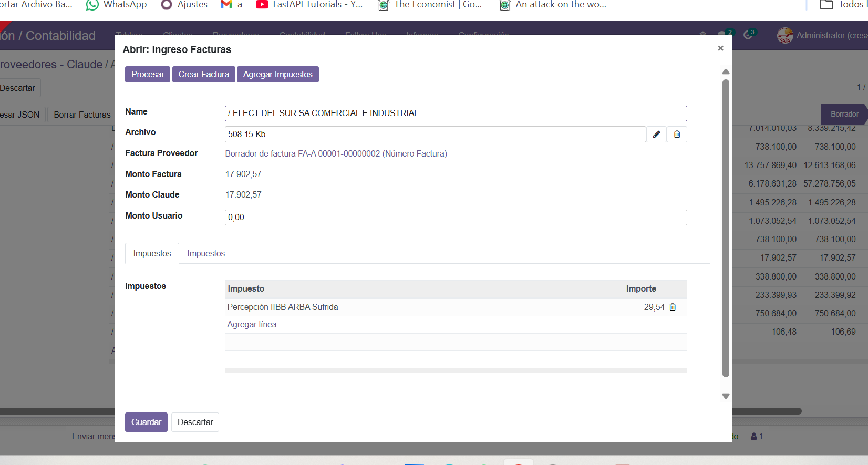Switch to the second, inactive Impuestos tab

point(206,254)
